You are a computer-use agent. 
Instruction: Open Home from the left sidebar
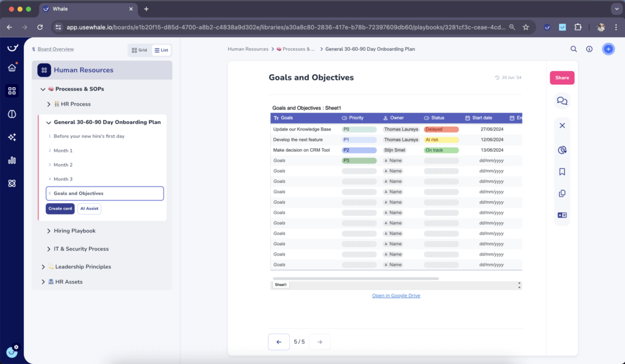[x=11, y=68]
